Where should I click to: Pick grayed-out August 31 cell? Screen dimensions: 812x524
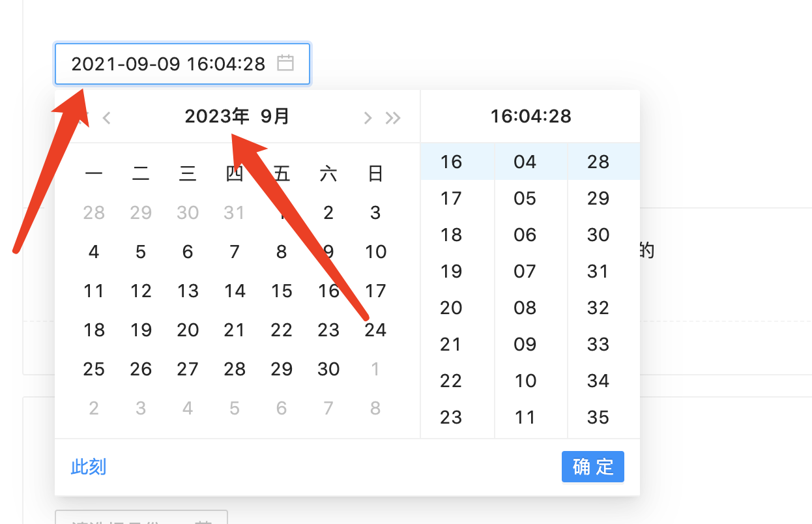tap(235, 212)
